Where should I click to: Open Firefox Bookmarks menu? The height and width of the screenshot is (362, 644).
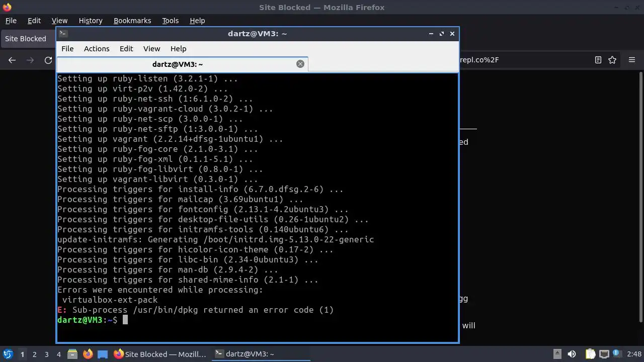(132, 21)
